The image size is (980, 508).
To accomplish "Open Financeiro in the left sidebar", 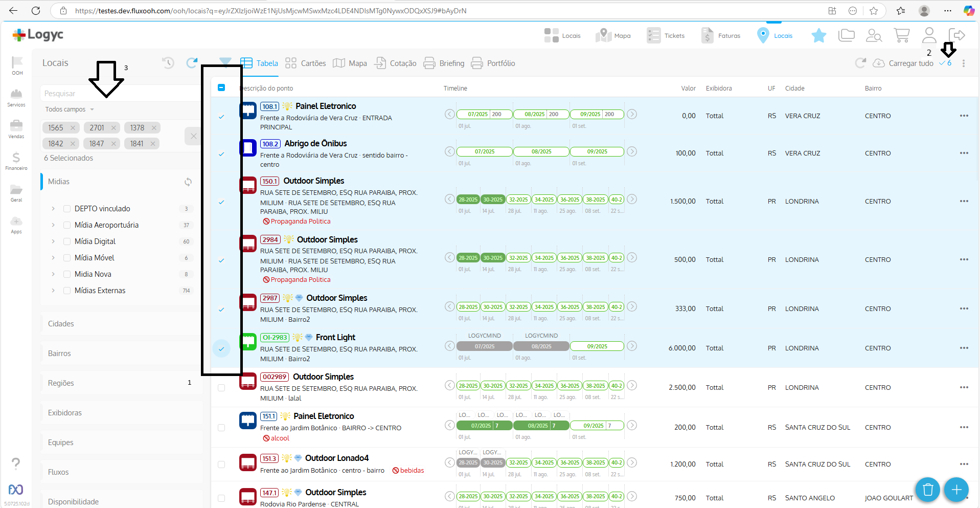I will [x=16, y=161].
